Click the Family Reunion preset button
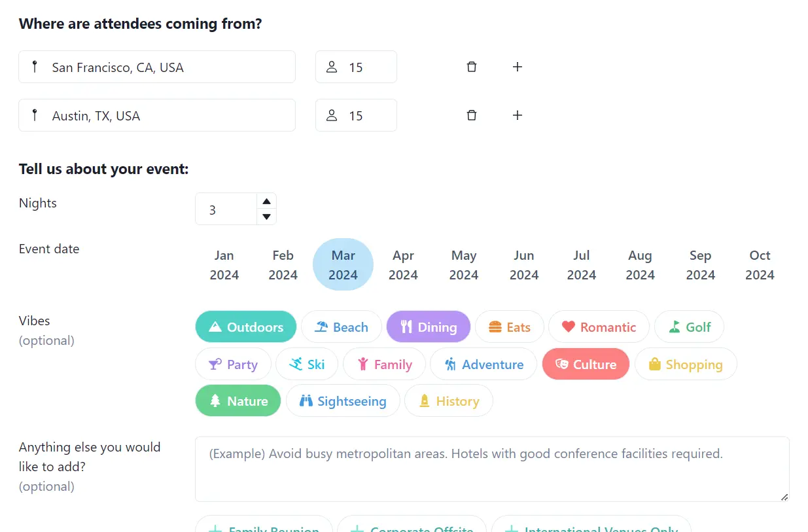This screenshot has width=808, height=532. pyautogui.click(x=263, y=527)
